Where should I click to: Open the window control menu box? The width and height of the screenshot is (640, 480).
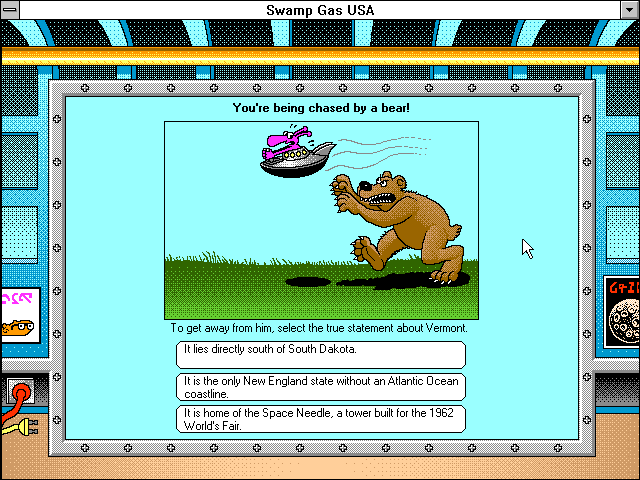coord(10,10)
